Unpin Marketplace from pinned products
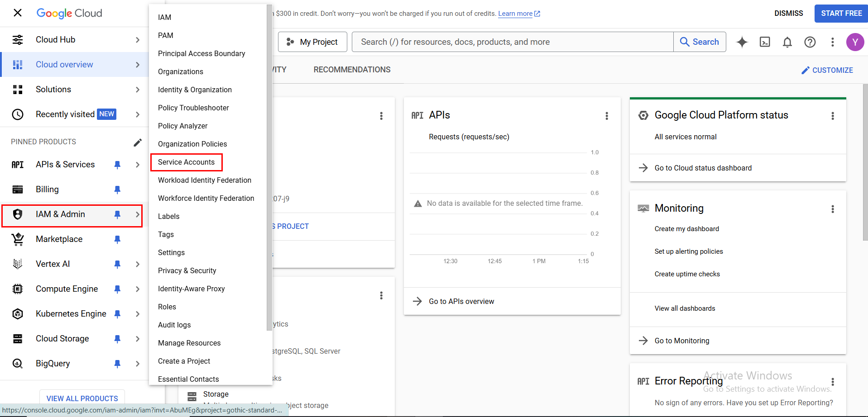 117,239
